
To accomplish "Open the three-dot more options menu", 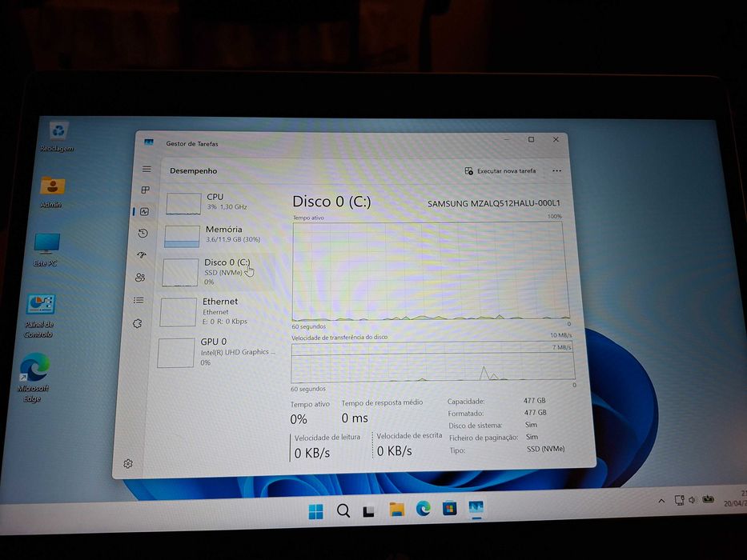I will click(x=556, y=170).
